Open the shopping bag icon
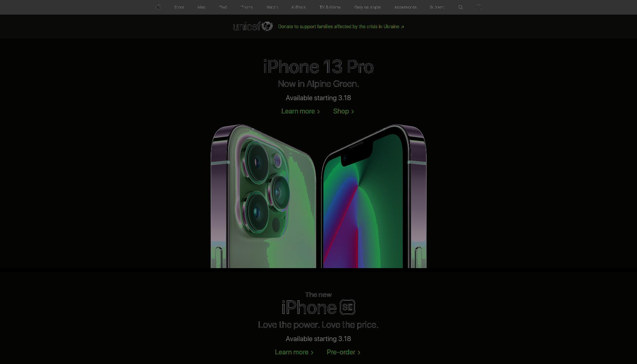 [x=479, y=7]
